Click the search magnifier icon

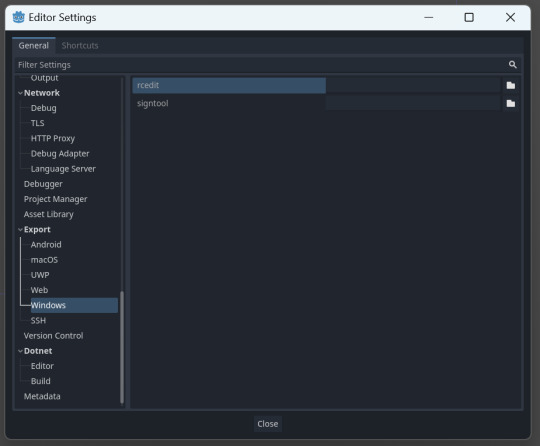coord(512,65)
